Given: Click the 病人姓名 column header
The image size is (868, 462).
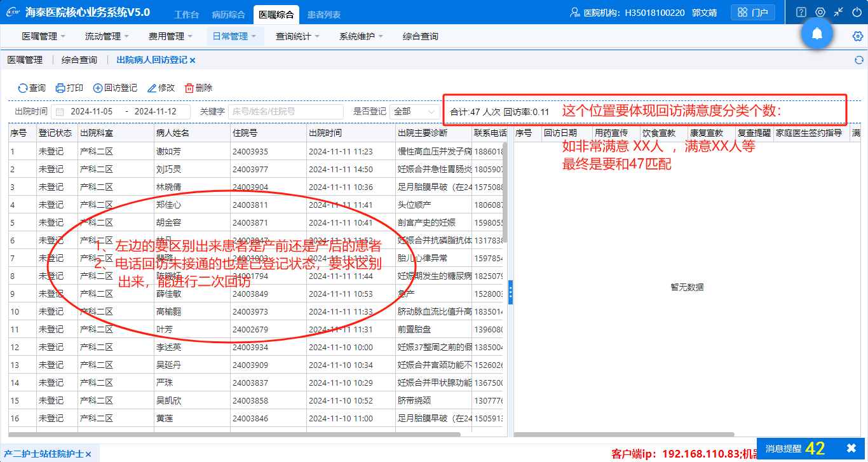Looking at the screenshot, I should [192, 133].
